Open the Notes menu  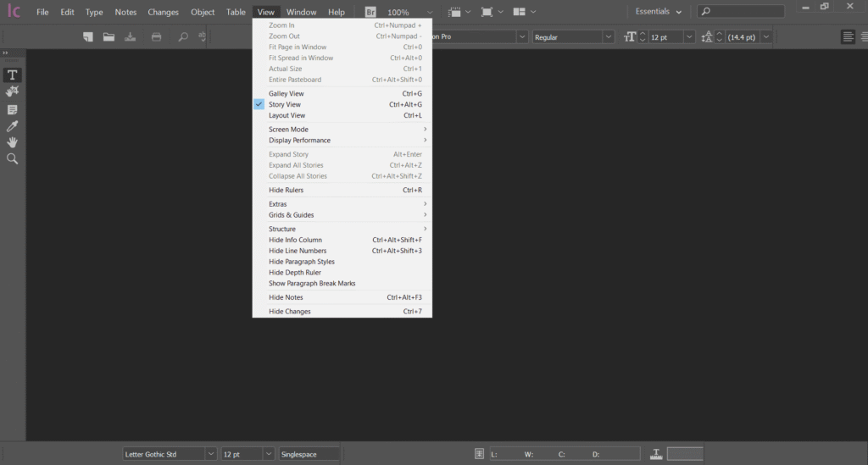[x=125, y=12]
